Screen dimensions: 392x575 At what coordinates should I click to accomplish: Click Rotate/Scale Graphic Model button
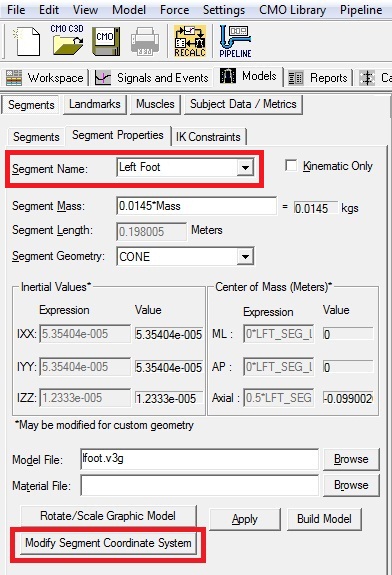108,516
